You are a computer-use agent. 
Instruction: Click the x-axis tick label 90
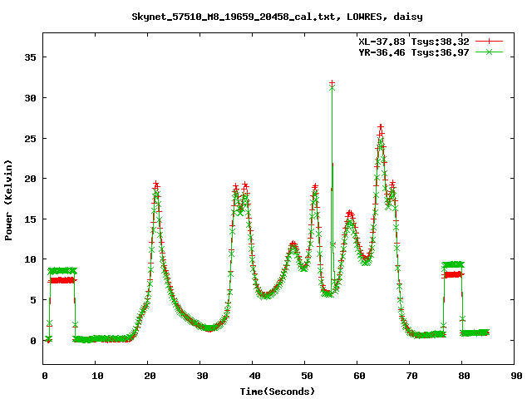coord(516,376)
